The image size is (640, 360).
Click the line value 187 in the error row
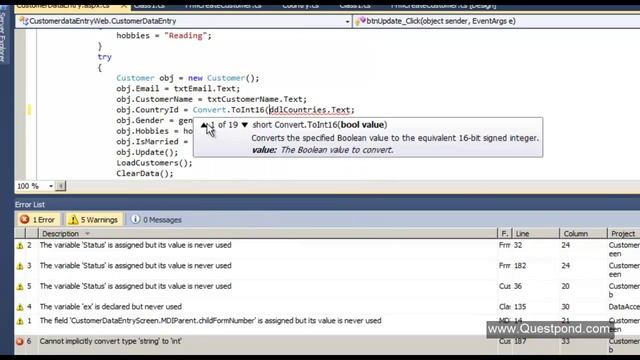coord(520,341)
